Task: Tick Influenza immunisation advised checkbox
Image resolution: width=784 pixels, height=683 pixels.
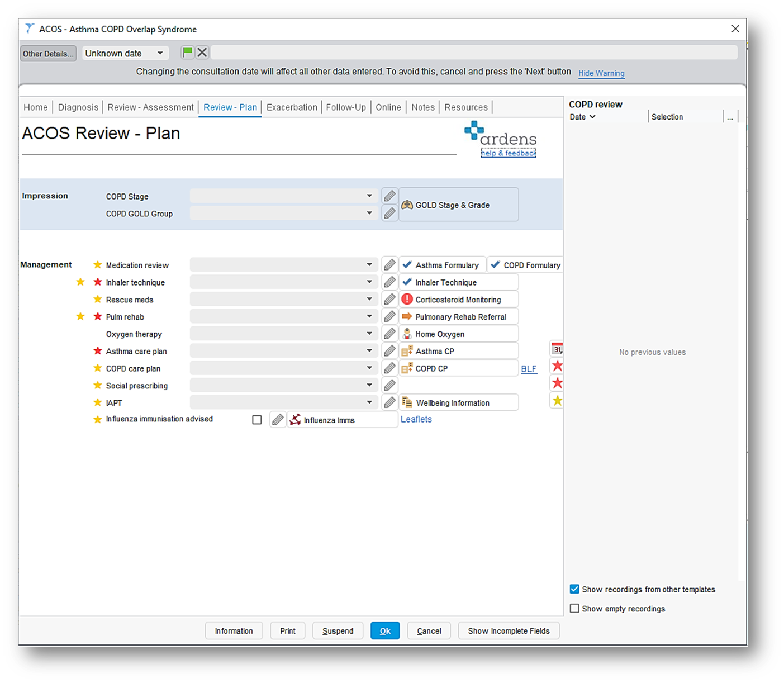Action: [257, 420]
